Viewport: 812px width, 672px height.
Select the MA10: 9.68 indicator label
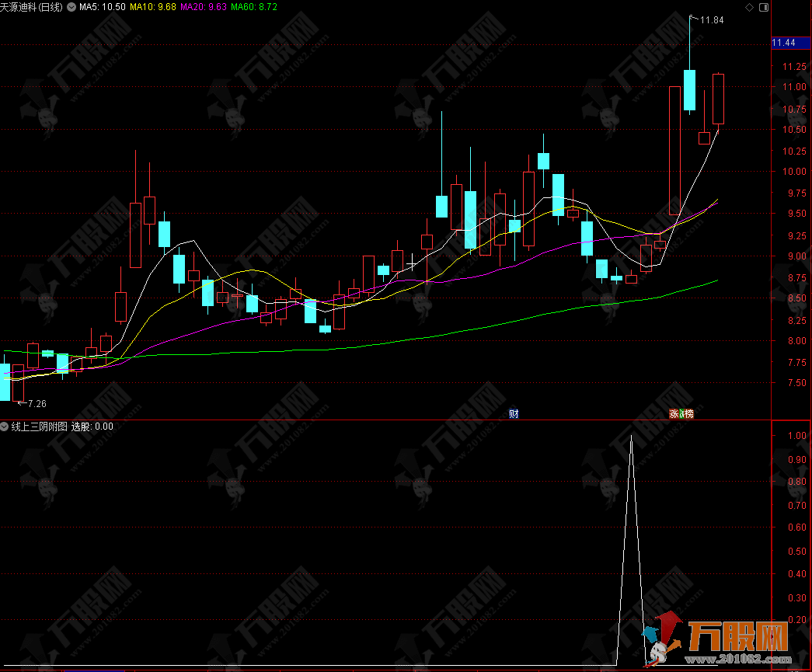coord(153,7)
